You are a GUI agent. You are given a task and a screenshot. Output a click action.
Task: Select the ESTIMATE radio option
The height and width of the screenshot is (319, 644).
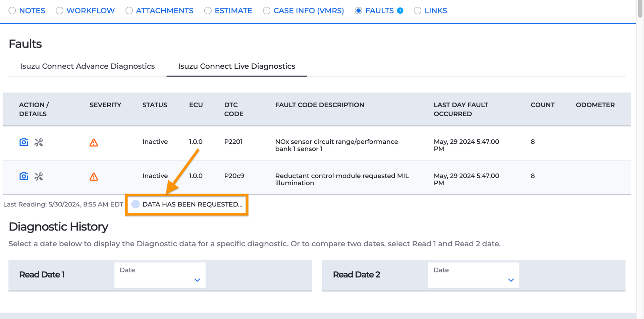click(x=208, y=11)
